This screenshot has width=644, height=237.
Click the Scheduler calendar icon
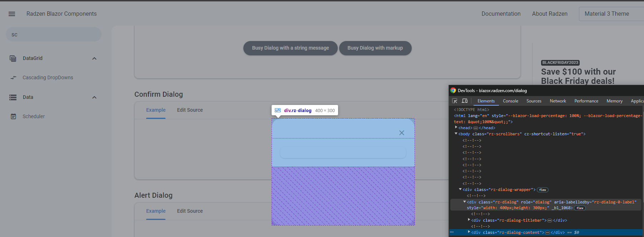click(13, 116)
